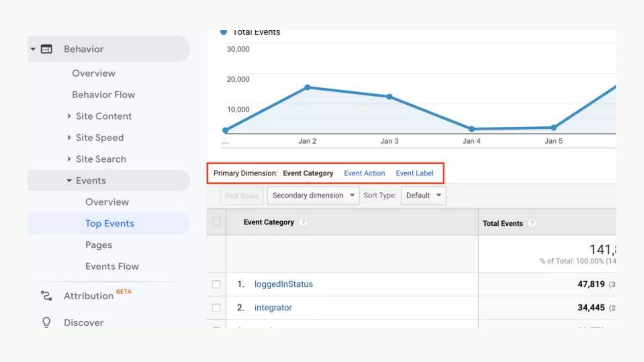Click the Jan 4 data point on chart
Viewport: 644px width, 362px height.
(471, 129)
